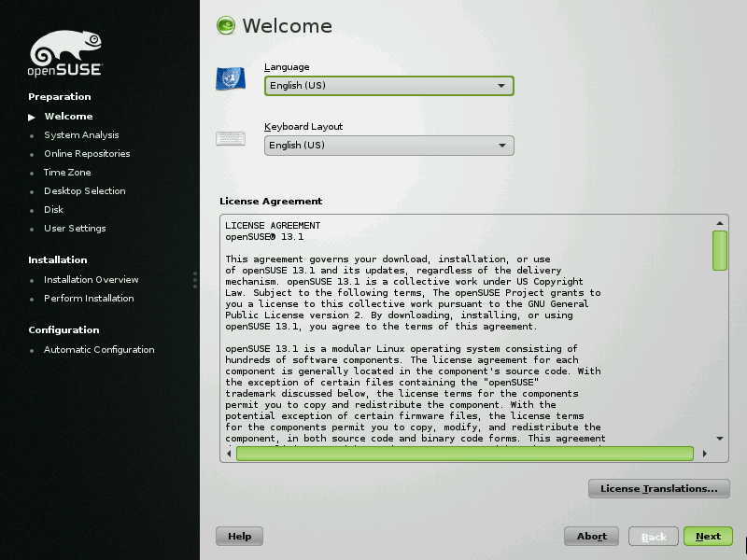Click the horizontal green license scrollbar
The height and width of the screenshot is (560, 747).
coord(464,454)
